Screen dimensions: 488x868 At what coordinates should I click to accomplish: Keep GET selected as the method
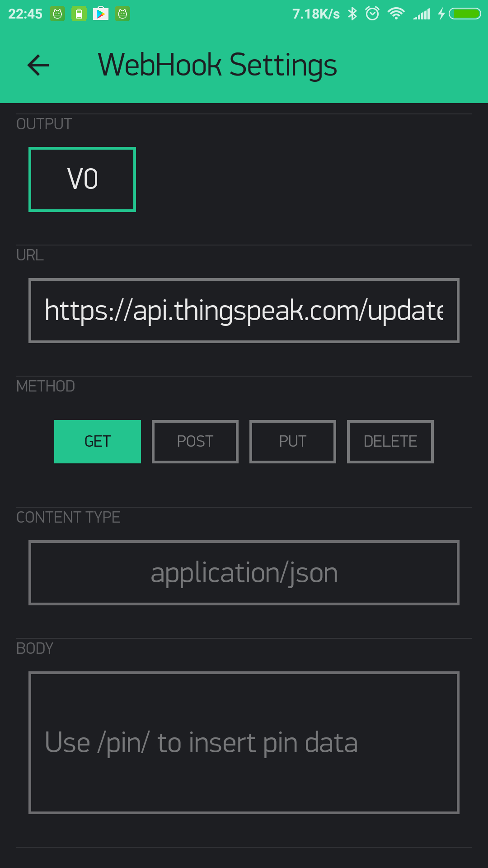[97, 441]
